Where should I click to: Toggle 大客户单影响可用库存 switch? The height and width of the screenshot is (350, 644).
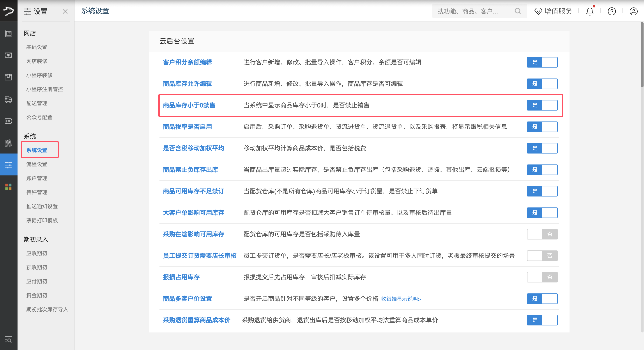(x=542, y=213)
